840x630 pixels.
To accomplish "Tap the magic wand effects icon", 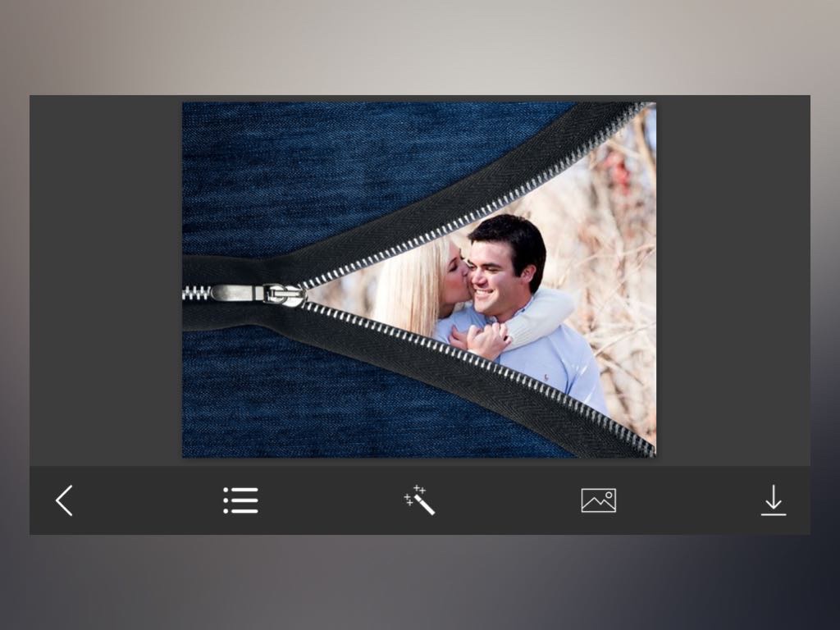I will (x=419, y=500).
